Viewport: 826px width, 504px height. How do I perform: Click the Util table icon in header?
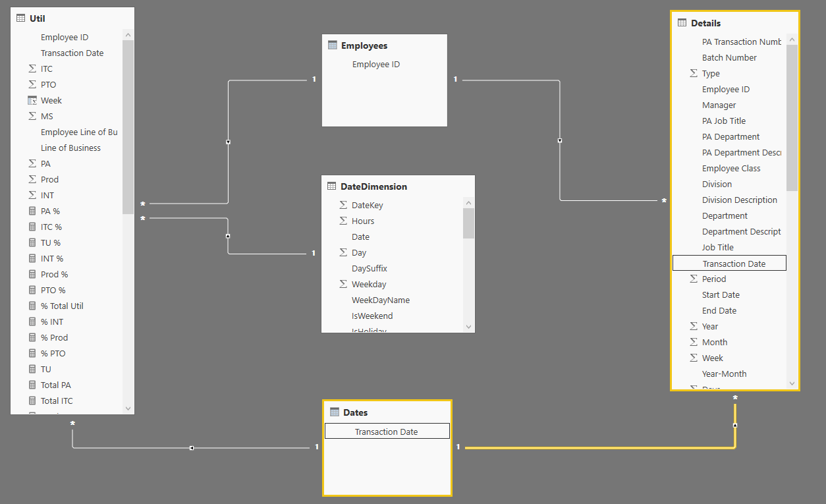20,18
